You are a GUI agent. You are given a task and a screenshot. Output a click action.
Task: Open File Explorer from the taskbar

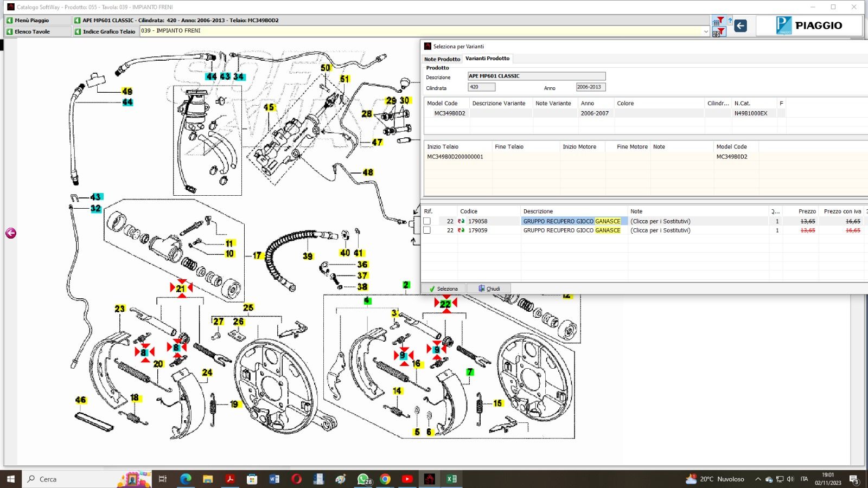[x=208, y=479]
